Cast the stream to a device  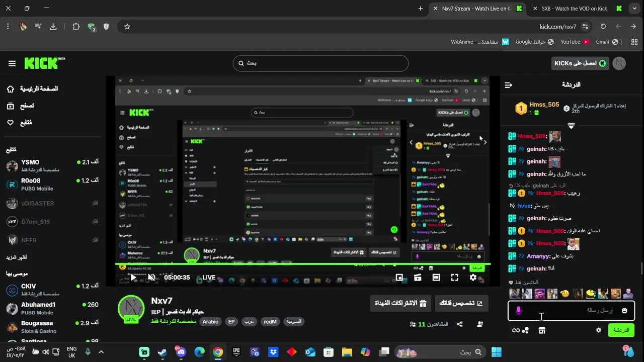(x=418, y=278)
